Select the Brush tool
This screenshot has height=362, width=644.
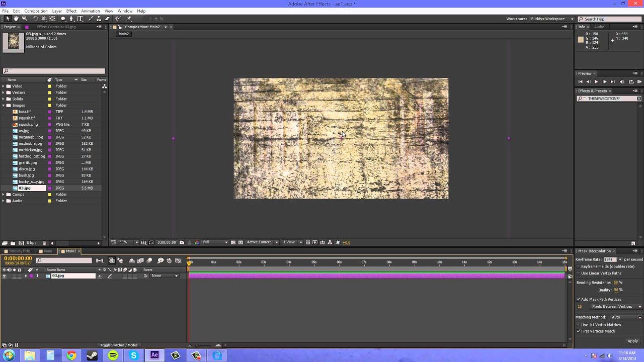click(x=91, y=19)
